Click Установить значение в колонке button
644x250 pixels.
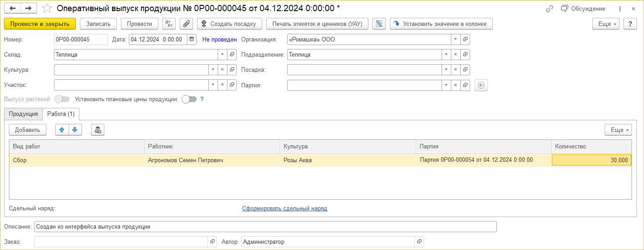[x=441, y=24]
